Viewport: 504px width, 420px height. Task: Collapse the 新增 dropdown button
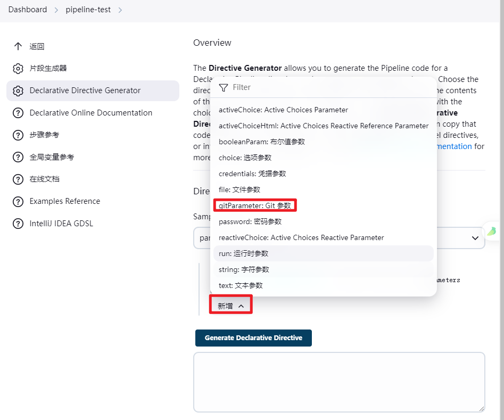tap(231, 306)
